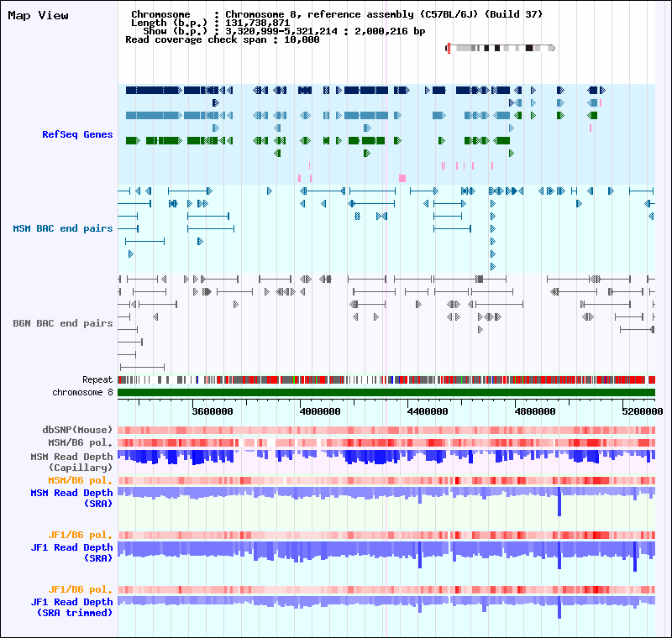Click the 4000000 ruler position
The image size is (672, 638).
[x=320, y=411]
